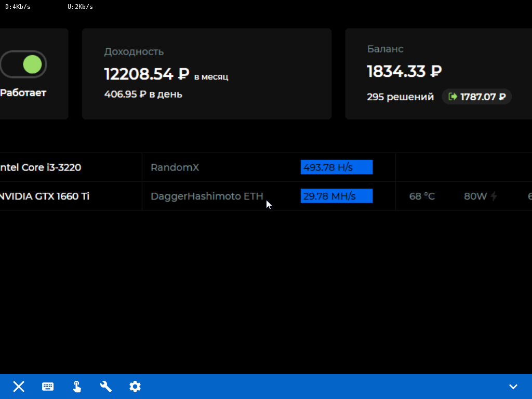Open the on-screen keyboard icon
This screenshot has width=532, height=399.
pos(48,387)
